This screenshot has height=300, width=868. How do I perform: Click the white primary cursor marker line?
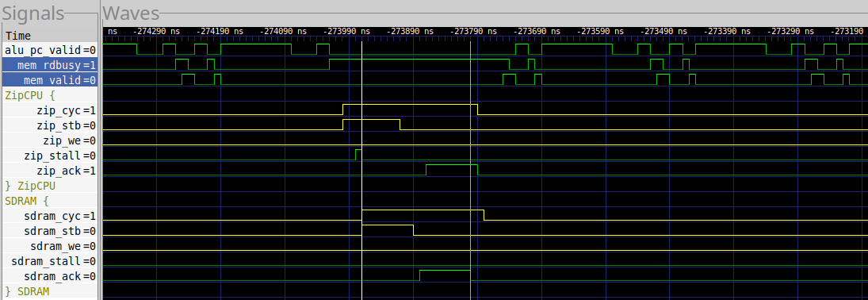click(x=361, y=167)
